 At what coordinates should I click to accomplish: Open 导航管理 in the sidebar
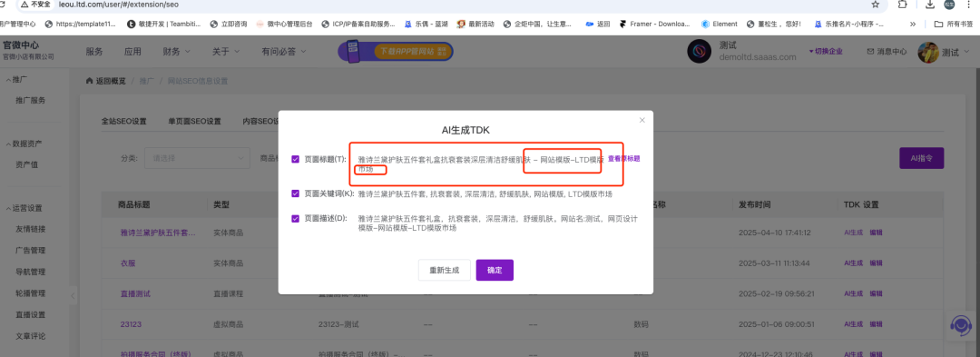(31, 272)
